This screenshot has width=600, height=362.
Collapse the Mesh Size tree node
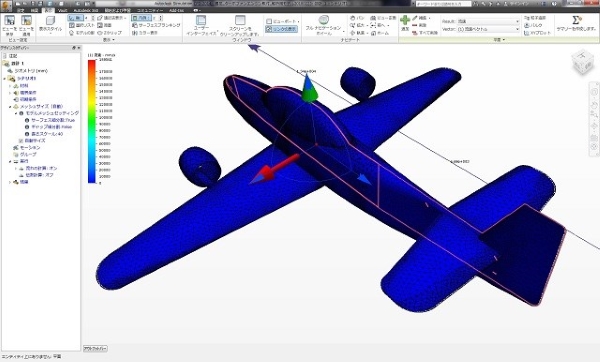click(x=10, y=107)
